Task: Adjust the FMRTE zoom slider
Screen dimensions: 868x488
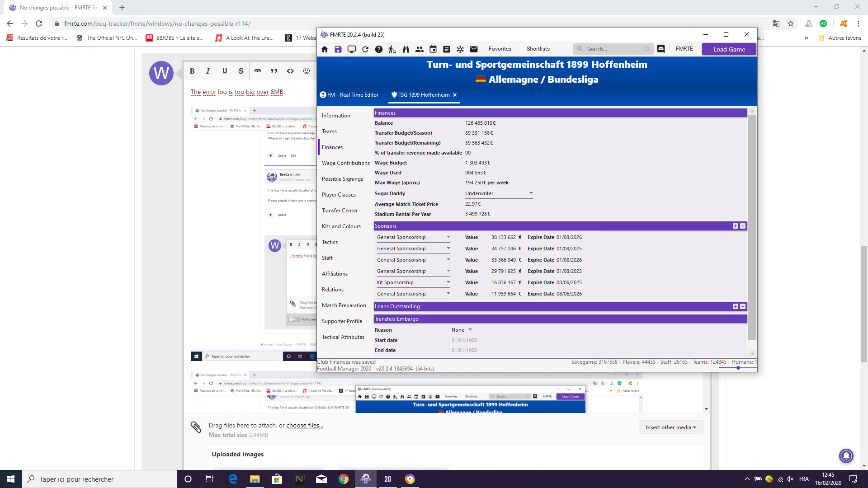Action: point(738,368)
